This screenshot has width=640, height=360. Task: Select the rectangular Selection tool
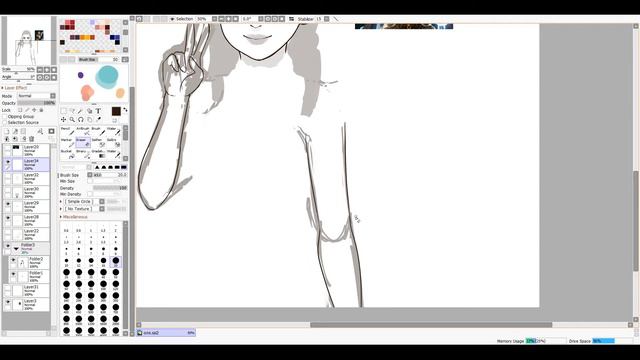tap(63, 111)
